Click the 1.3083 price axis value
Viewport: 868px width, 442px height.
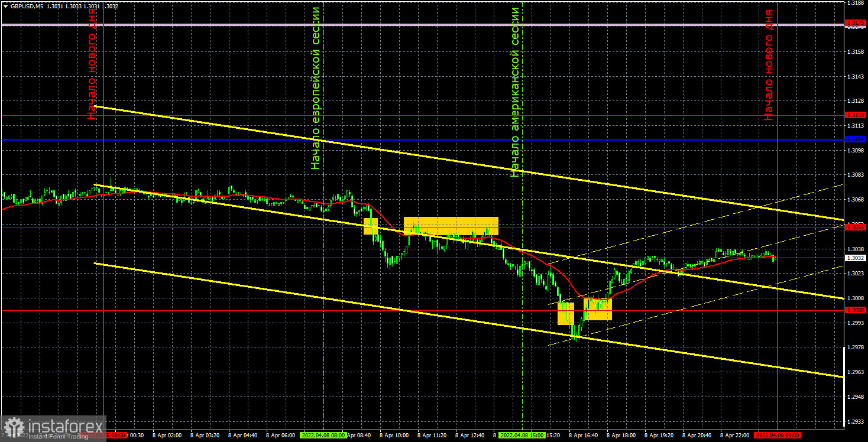pyautogui.click(x=855, y=175)
